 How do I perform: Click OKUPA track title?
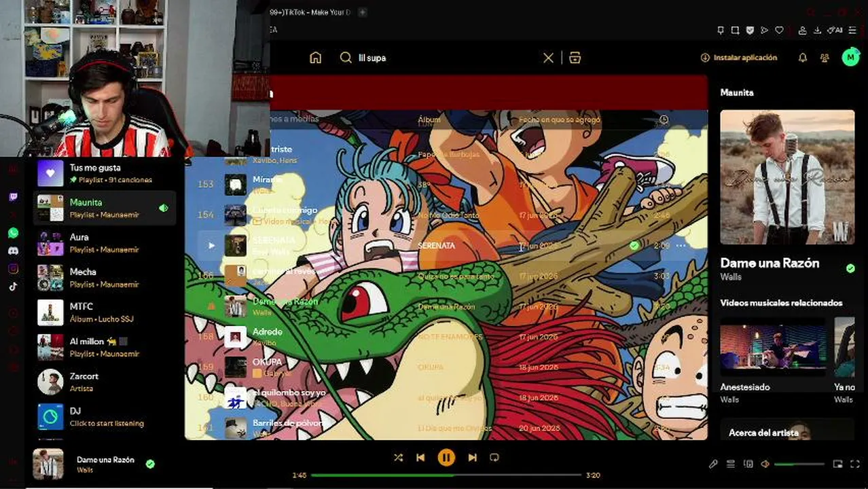point(267,361)
